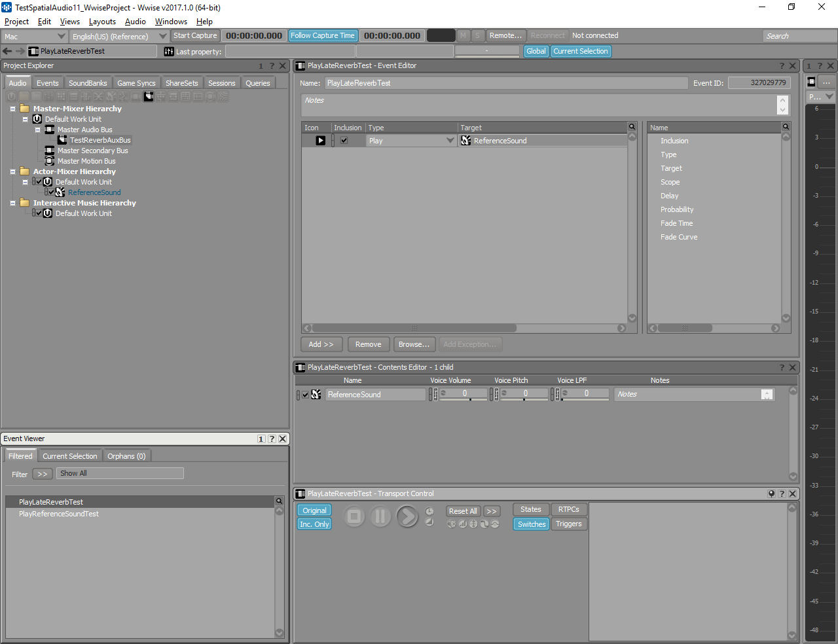Toggle checkbox of Interactive Music Default Work Unit

tap(39, 213)
